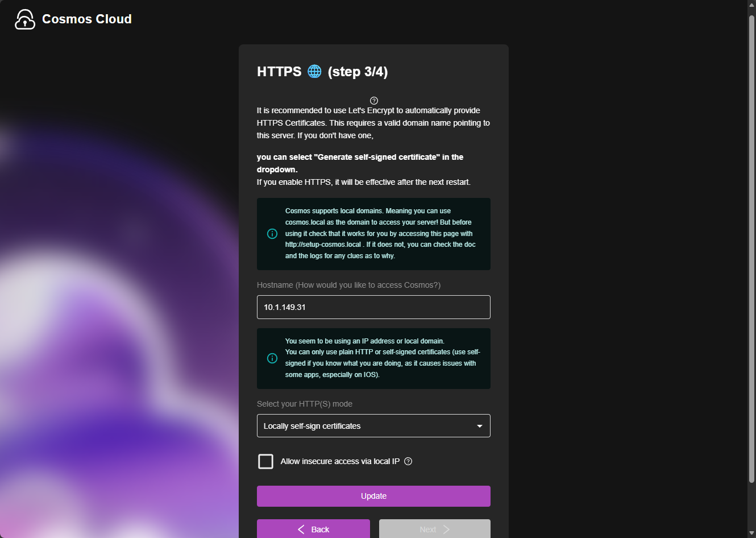Click the globe icon beside HTTPS heading

pyautogui.click(x=314, y=71)
